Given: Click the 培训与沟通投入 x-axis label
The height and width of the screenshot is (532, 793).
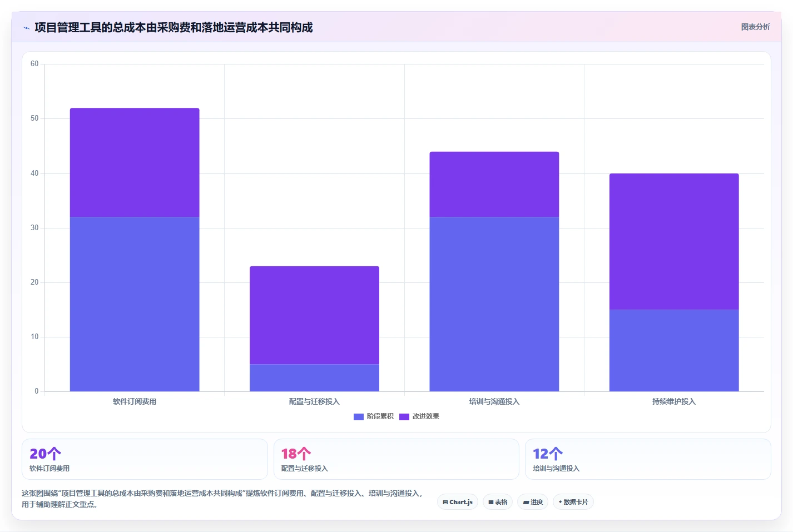Looking at the screenshot, I should (x=494, y=401).
